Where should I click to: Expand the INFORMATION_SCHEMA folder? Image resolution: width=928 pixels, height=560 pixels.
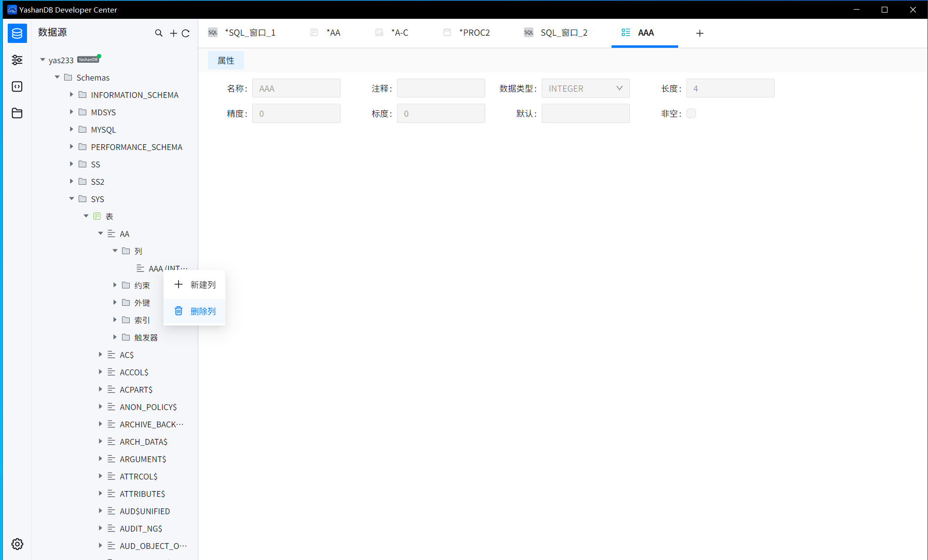(71, 95)
